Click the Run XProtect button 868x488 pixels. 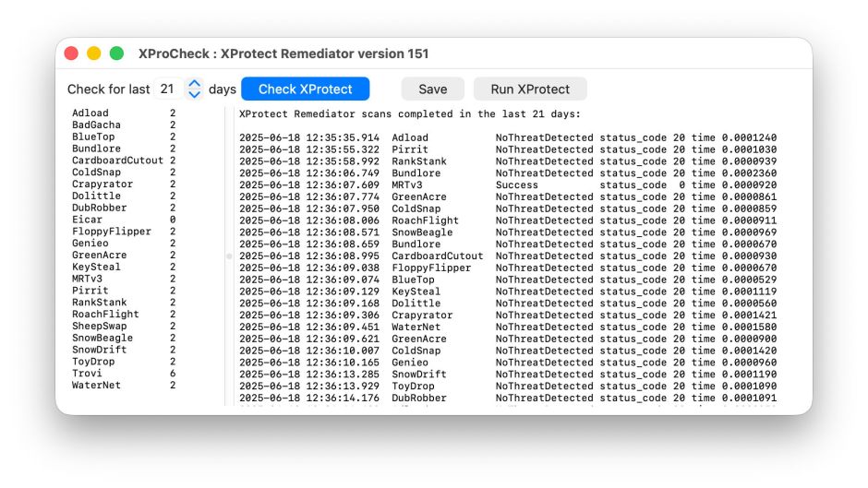530,89
